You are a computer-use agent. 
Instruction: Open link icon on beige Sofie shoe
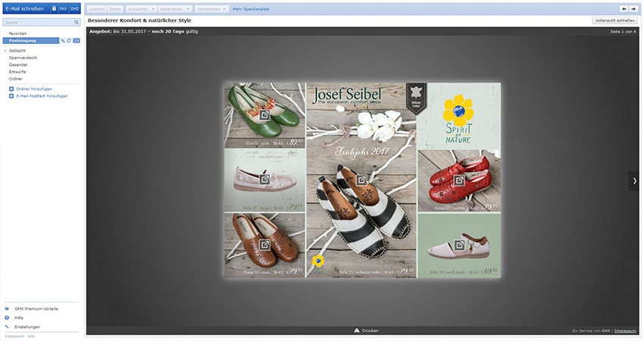pos(265,180)
